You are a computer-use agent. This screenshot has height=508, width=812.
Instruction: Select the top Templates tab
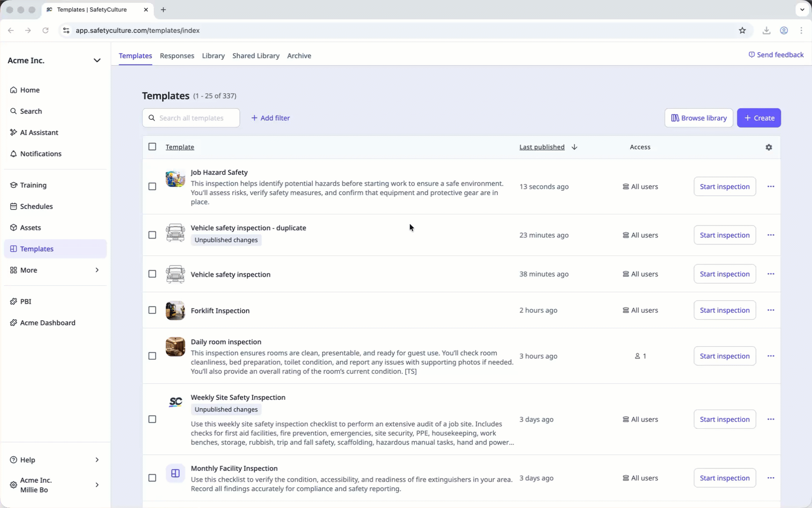135,56
